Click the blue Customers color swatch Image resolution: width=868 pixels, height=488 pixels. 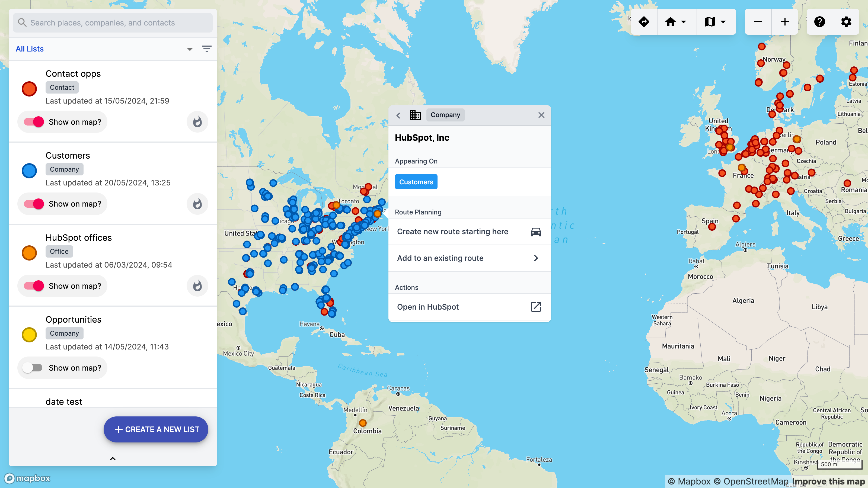29,171
